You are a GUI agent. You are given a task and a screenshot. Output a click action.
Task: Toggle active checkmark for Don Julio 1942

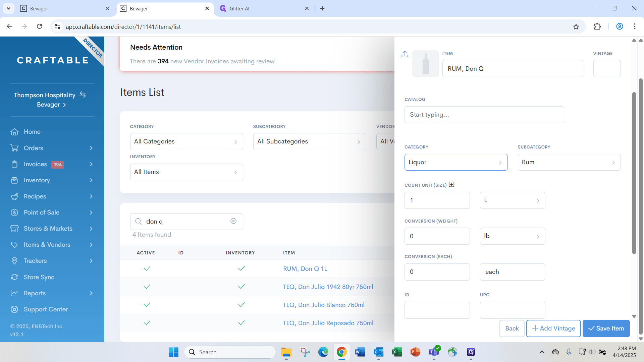tap(147, 287)
